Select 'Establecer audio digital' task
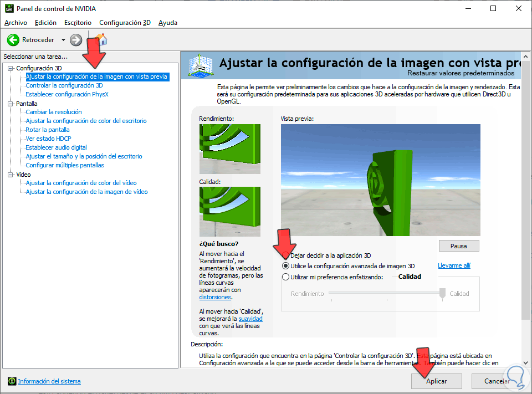 (57, 147)
